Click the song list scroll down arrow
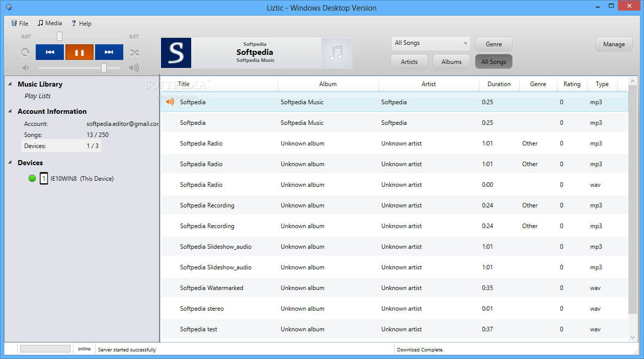The height and width of the screenshot is (359, 644). click(633, 337)
